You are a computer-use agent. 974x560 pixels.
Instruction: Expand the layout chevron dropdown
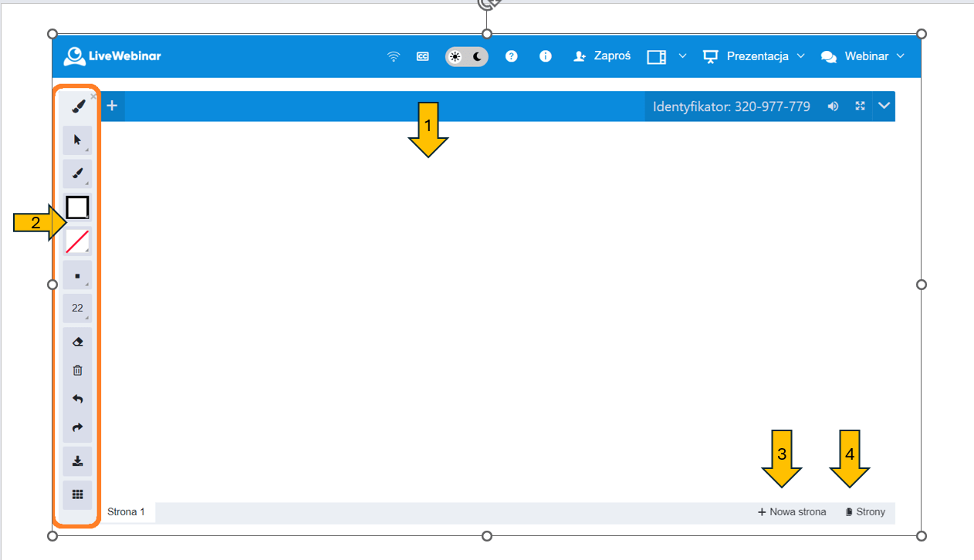click(682, 56)
